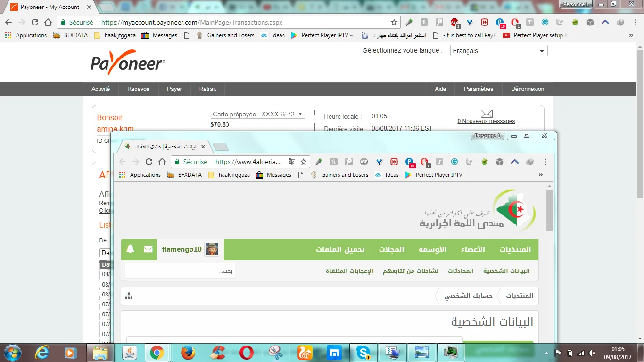Image resolution: width=644 pixels, height=362 pixels.
Task: Click the Déconnexion link
Action: [x=528, y=89]
